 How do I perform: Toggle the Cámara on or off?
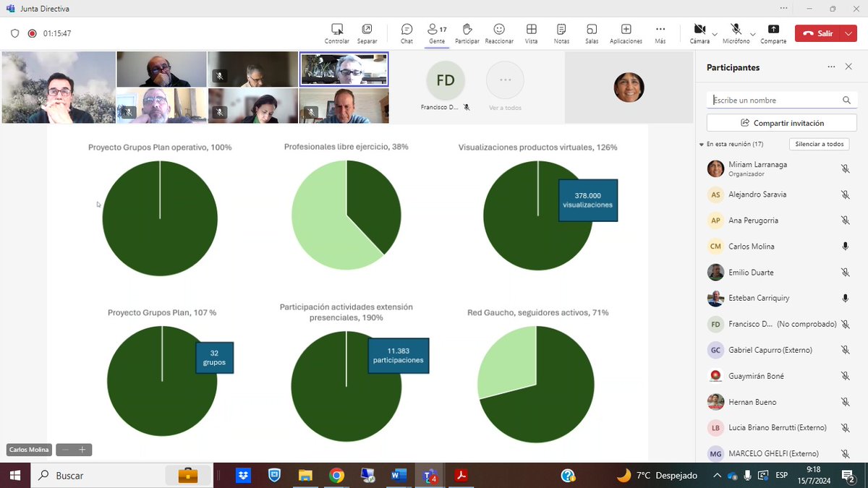pos(699,33)
